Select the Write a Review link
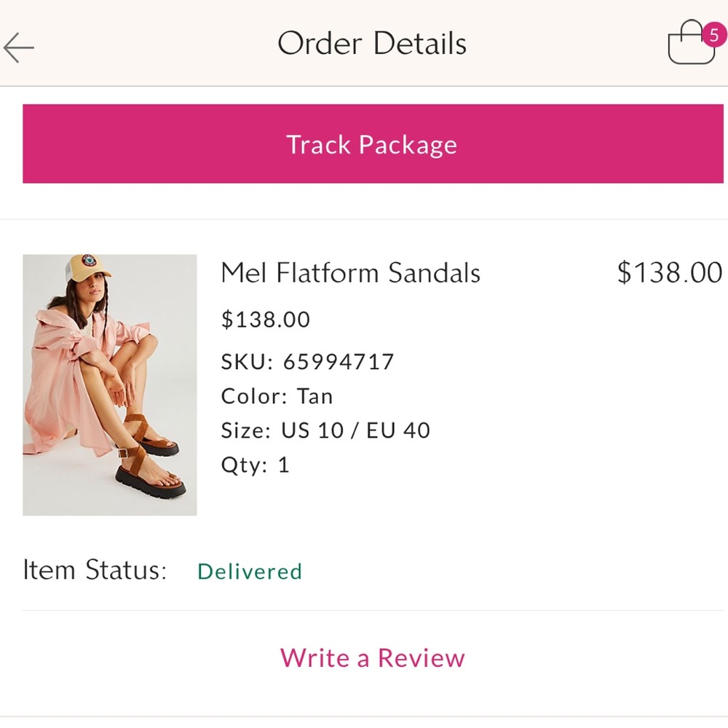The height and width of the screenshot is (728, 728). point(372,657)
